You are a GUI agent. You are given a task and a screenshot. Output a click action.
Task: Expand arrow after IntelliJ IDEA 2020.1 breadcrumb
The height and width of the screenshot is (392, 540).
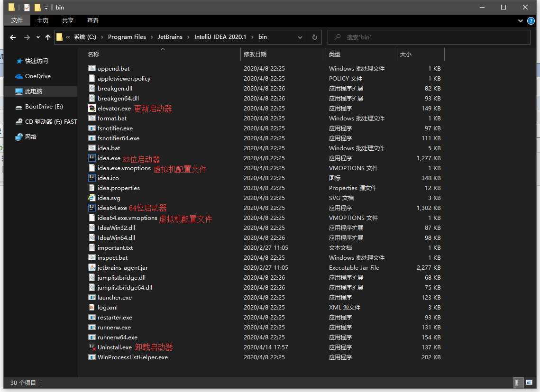point(252,37)
